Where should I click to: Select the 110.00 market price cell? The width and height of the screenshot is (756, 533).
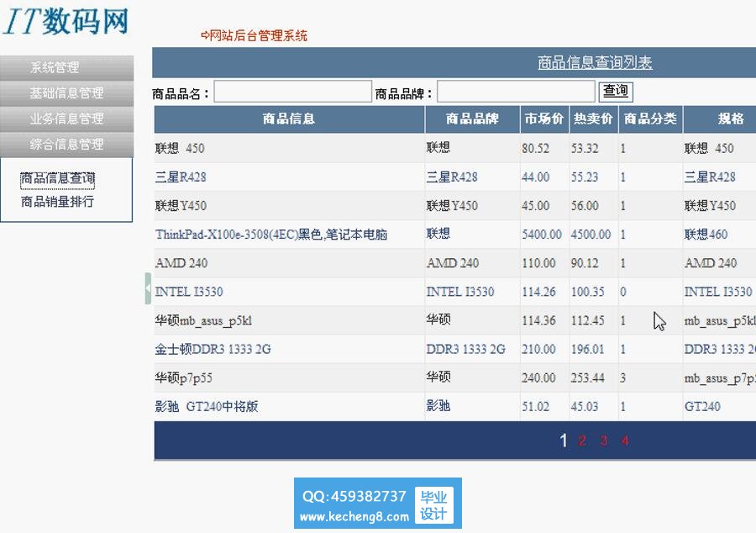coord(538,263)
